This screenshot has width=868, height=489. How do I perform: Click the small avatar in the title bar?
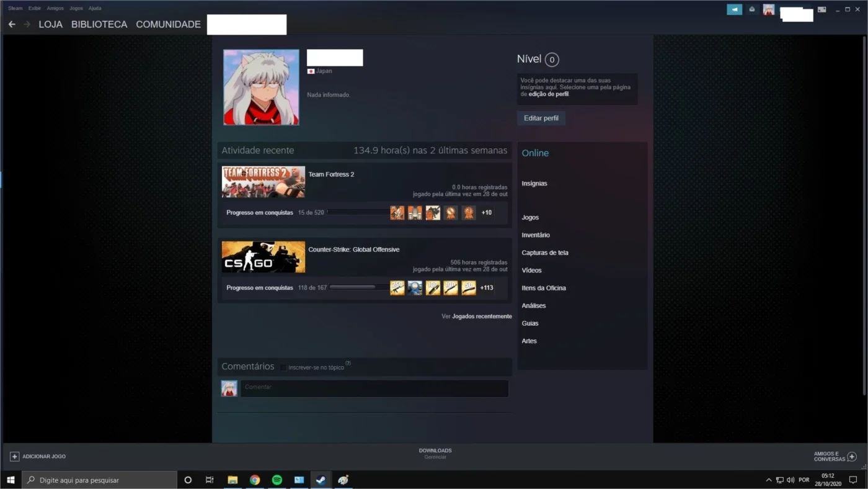[769, 9]
